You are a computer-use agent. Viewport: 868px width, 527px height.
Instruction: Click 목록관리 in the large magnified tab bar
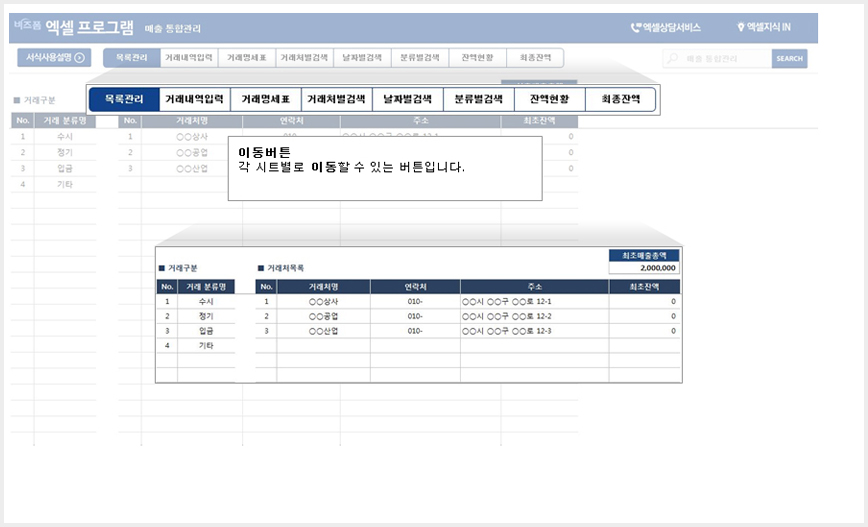point(124,100)
